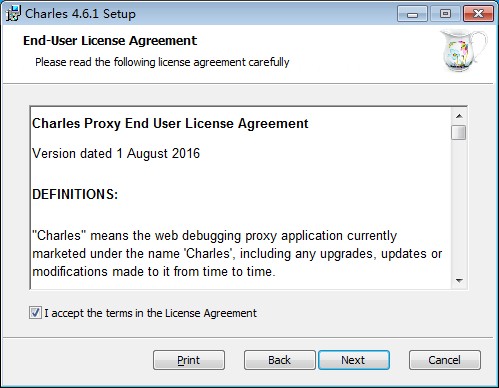Click the scrollbar down arrow in license box
The image size is (499, 388).
(459, 281)
